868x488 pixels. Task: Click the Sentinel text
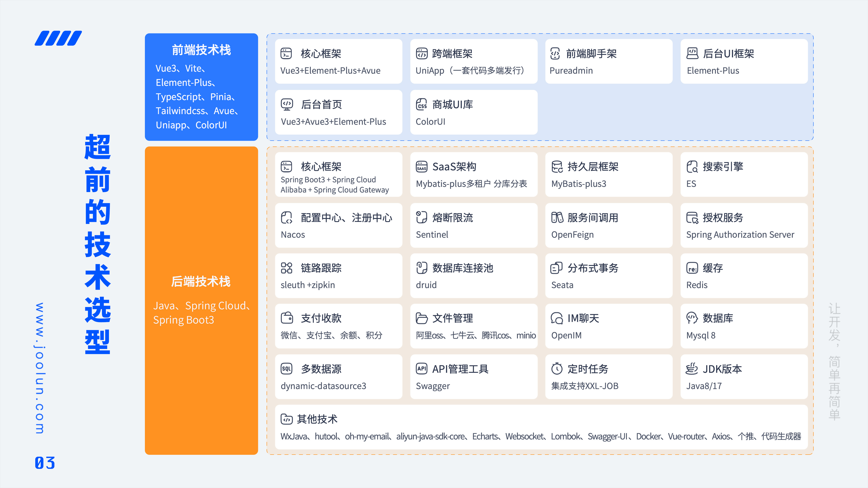pyautogui.click(x=432, y=235)
